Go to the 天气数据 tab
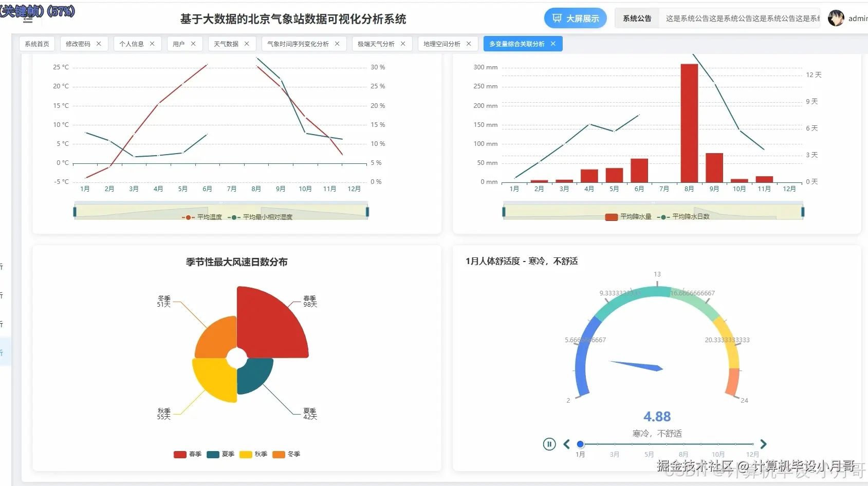 coord(226,44)
